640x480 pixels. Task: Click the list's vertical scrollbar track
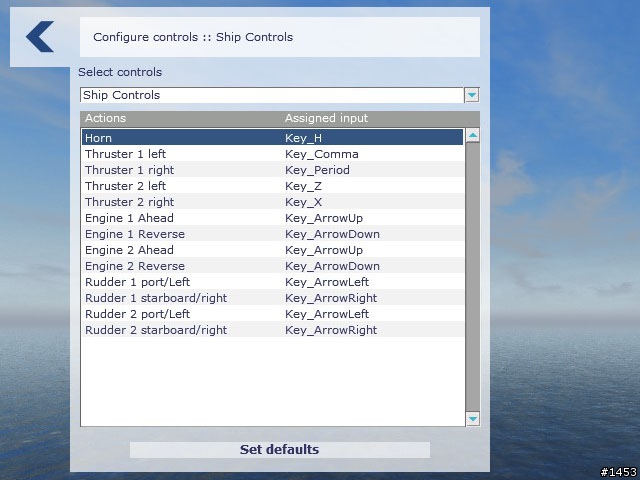473,277
